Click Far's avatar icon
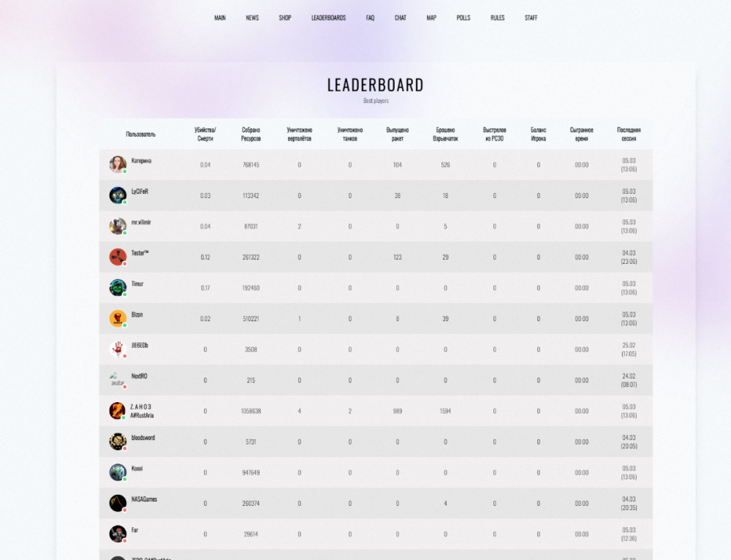 click(118, 534)
